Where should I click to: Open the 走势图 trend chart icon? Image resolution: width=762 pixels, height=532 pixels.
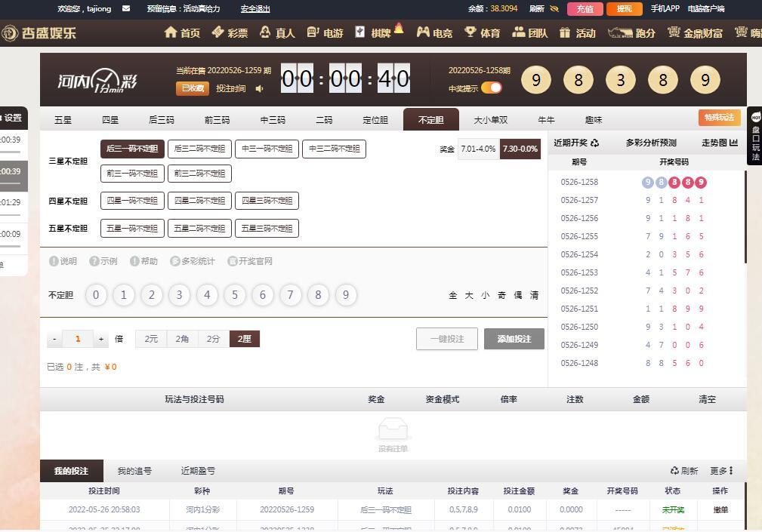733,143
